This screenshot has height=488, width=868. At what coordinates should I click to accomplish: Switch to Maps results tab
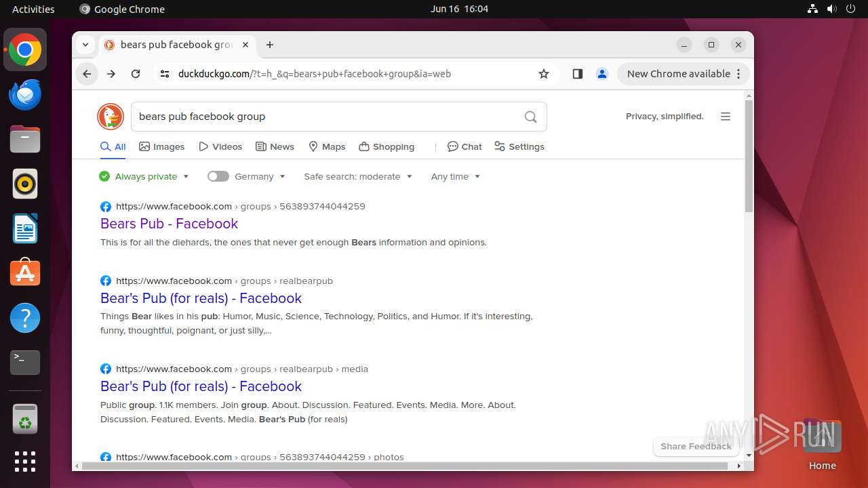[327, 146]
